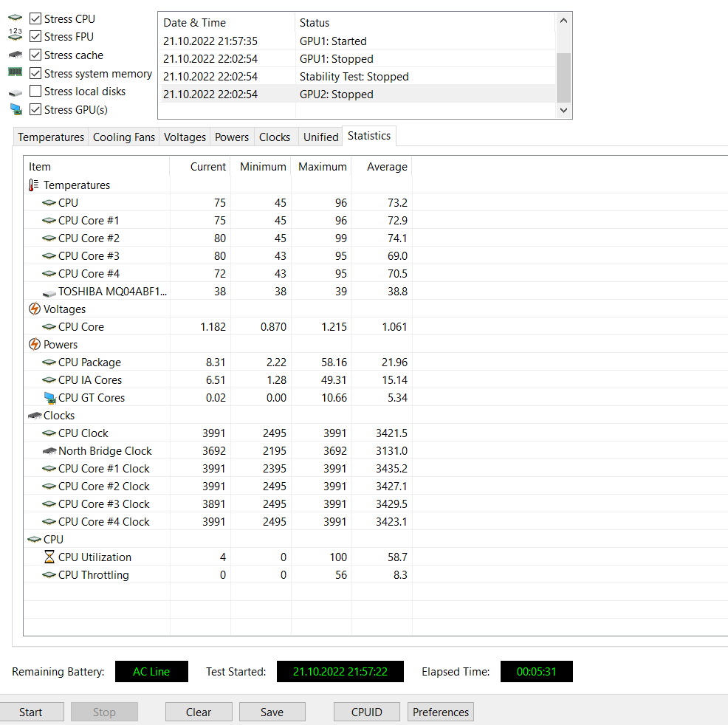Click the disk icon beside Stress local disks
The height and width of the screenshot is (725, 728).
click(x=16, y=92)
